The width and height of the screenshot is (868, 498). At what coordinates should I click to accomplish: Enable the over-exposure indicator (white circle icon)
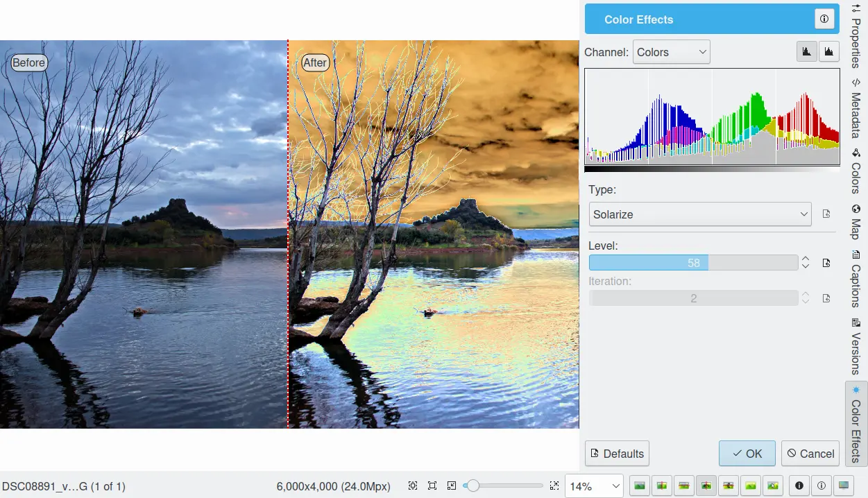click(821, 486)
